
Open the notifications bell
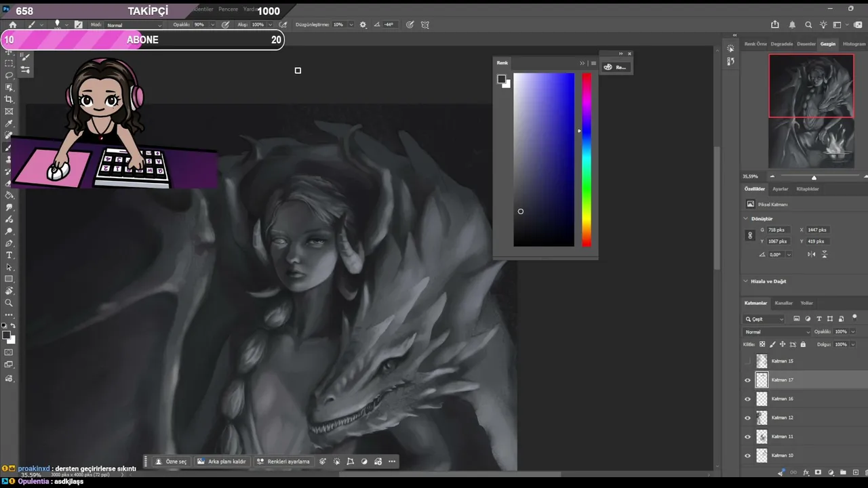pyautogui.click(x=793, y=25)
